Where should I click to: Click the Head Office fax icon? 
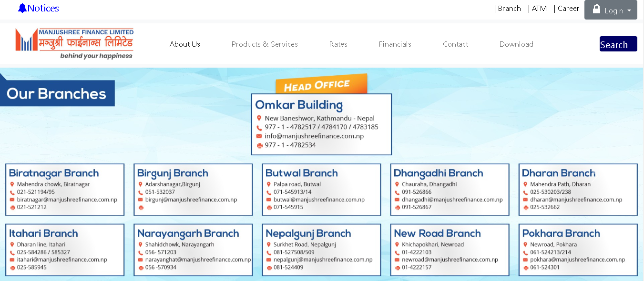click(259, 146)
